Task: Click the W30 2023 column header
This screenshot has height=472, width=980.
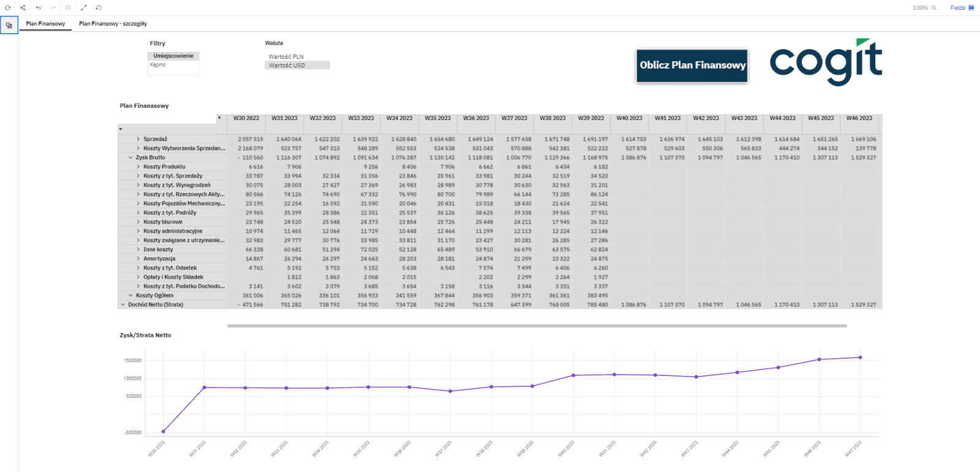Action: point(246,118)
